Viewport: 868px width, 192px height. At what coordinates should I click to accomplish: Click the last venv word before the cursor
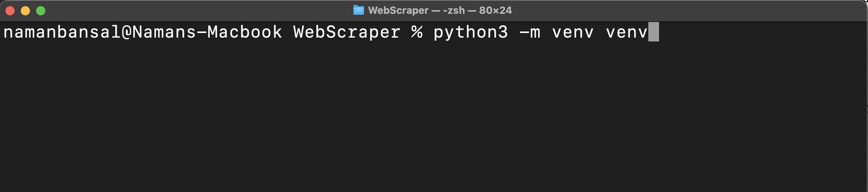click(x=626, y=32)
